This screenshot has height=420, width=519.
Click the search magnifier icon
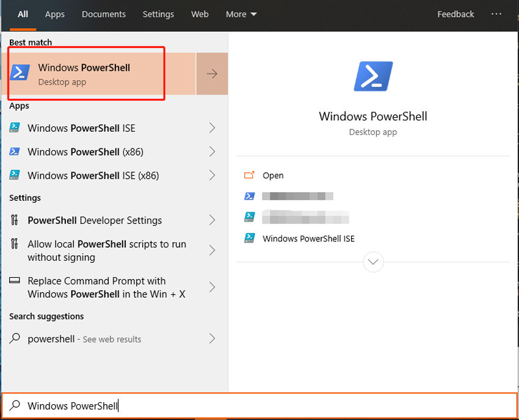point(13,405)
